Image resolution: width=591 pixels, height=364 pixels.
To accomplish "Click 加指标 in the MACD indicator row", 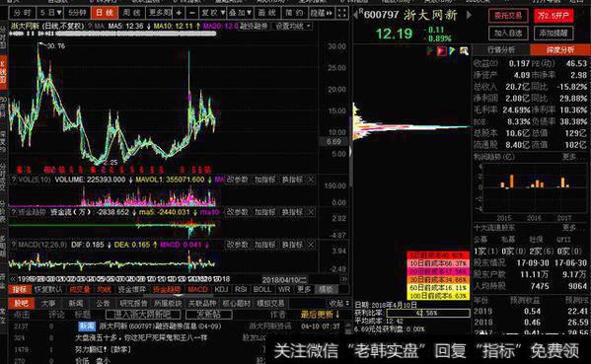I will 265,245.
